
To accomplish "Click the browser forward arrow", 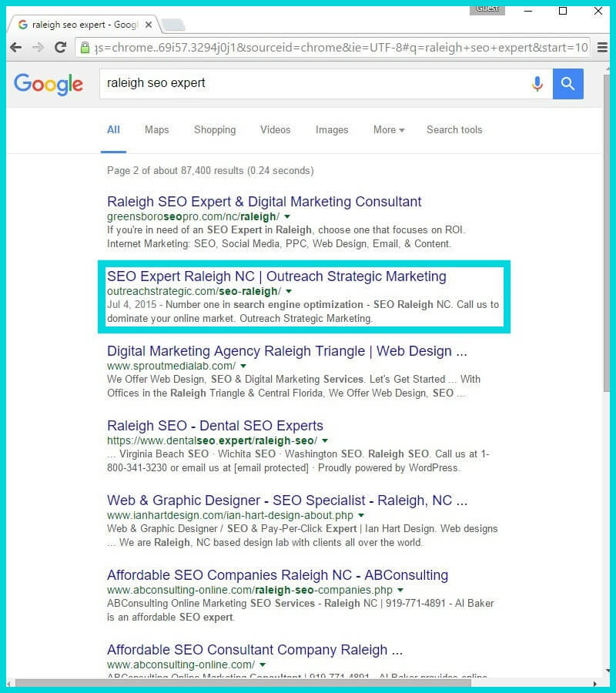I will point(38,47).
